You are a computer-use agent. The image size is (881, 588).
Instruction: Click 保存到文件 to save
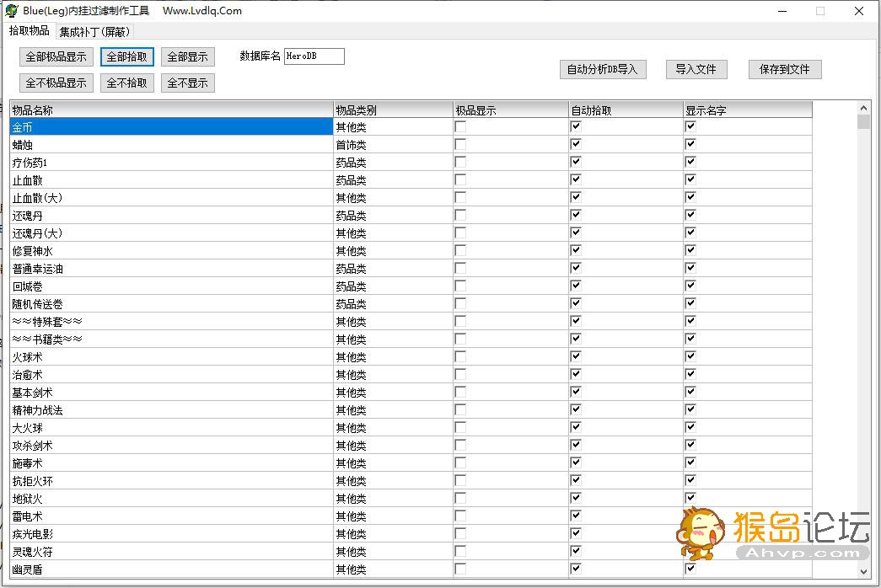(784, 70)
